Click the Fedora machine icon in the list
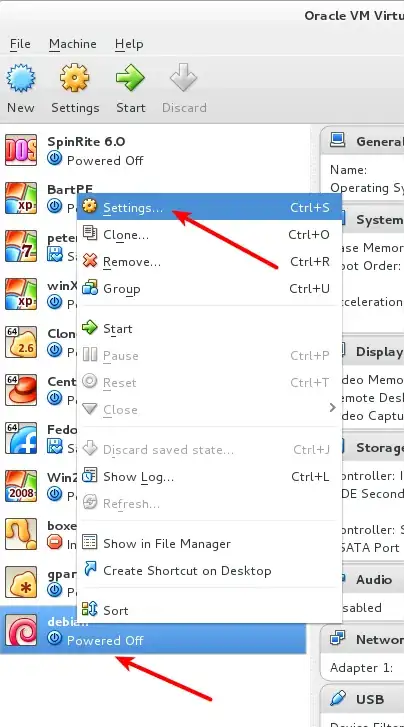The image size is (405, 727). (x=21, y=438)
